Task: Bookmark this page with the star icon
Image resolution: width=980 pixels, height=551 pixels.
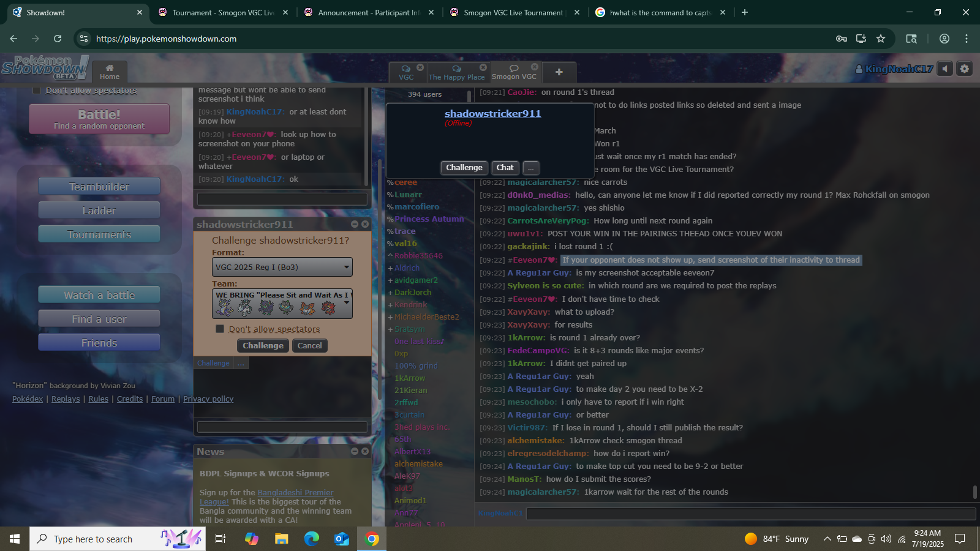Action: [x=881, y=39]
